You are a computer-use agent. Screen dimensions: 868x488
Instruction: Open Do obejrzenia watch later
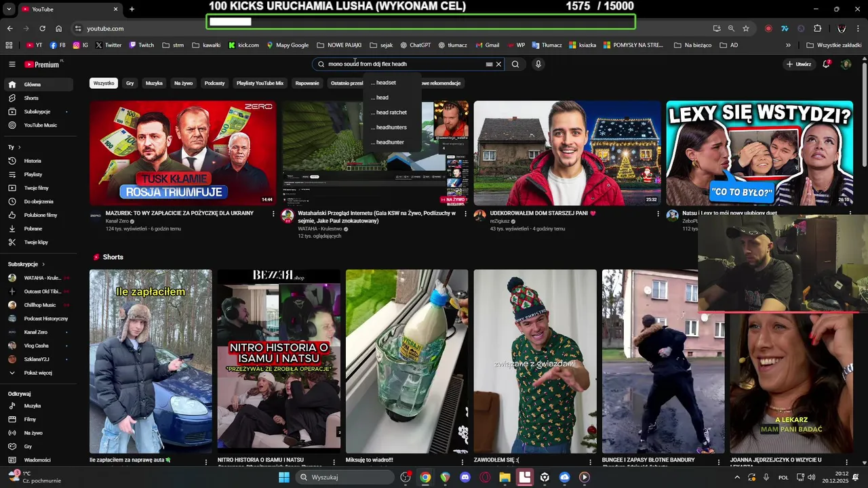(38, 202)
